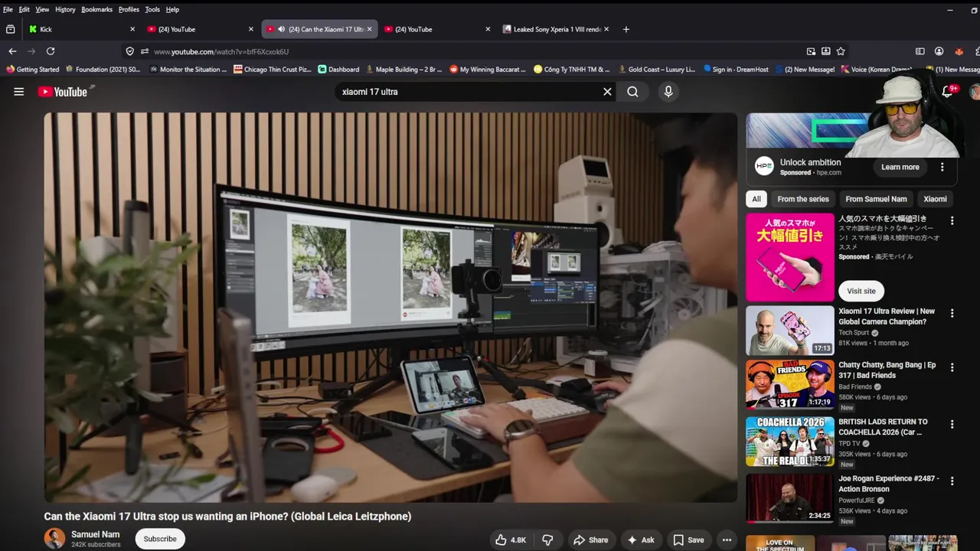The height and width of the screenshot is (551, 980).
Task: Click Visit site on the Rakuten ad
Action: pos(861,291)
